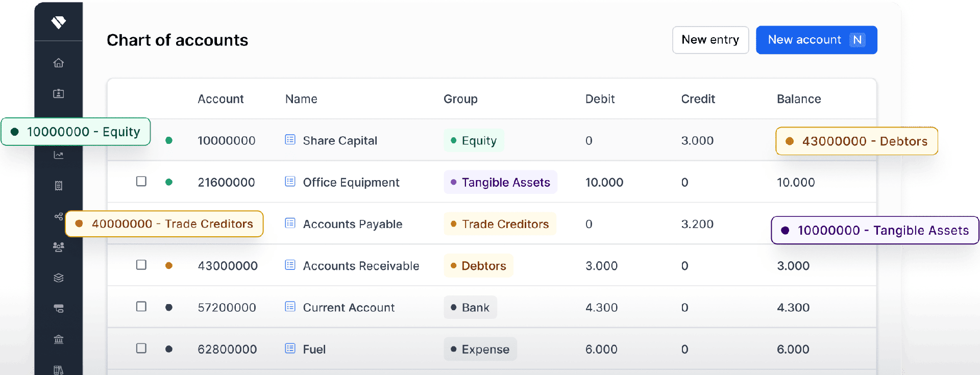Click the New account button

pyautogui.click(x=816, y=40)
